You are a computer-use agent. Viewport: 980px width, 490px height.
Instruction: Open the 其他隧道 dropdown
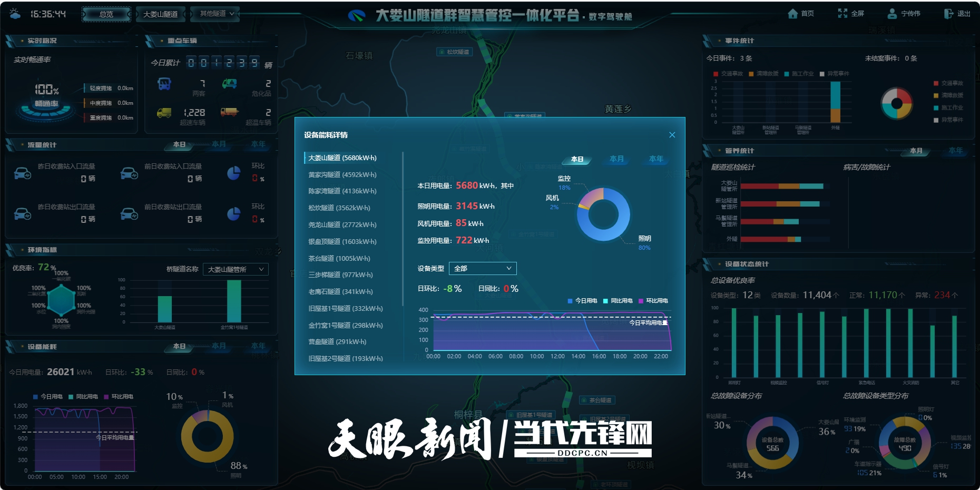[215, 14]
